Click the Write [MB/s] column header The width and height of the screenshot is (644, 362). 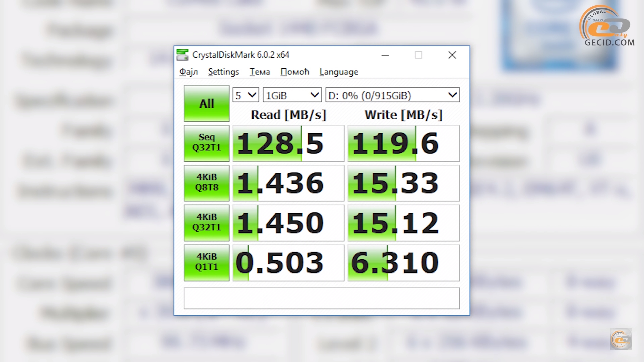pyautogui.click(x=404, y=115)
